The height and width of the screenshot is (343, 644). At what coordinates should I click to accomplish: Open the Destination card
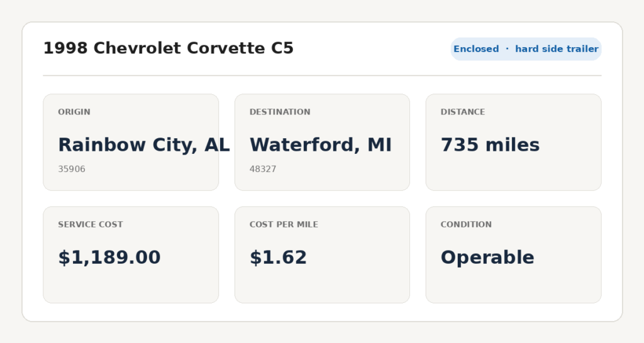[x=322, y=143]
